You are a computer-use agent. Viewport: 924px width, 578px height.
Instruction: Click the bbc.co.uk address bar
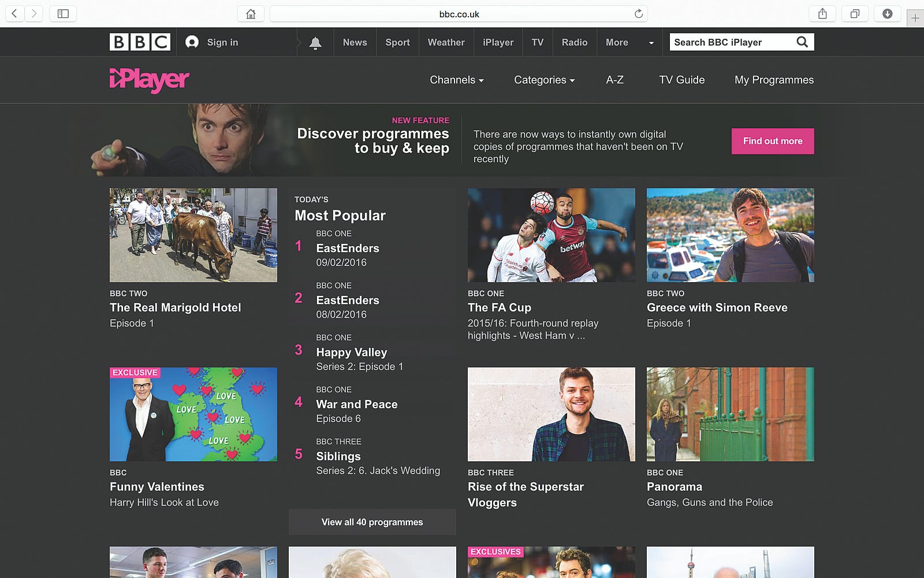coord(459,14)
